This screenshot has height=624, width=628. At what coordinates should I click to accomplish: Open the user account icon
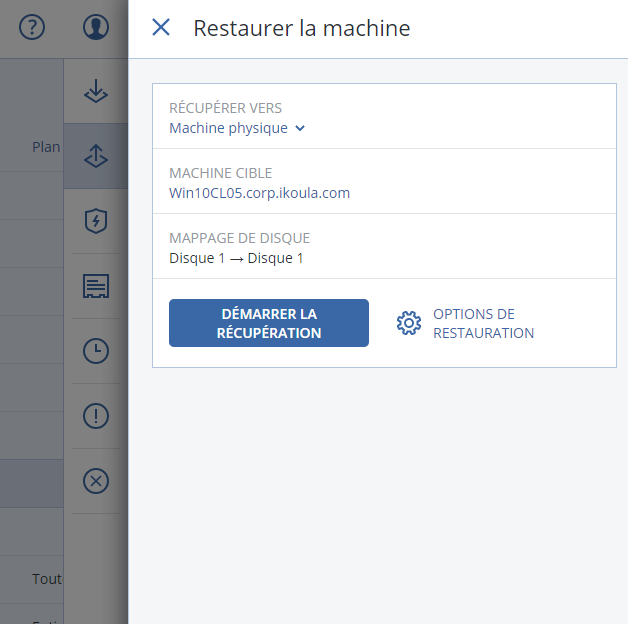[96, 27]
